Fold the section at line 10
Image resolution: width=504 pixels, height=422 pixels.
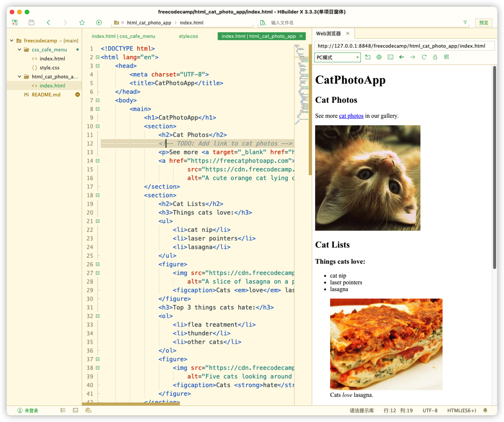point(97,126)
